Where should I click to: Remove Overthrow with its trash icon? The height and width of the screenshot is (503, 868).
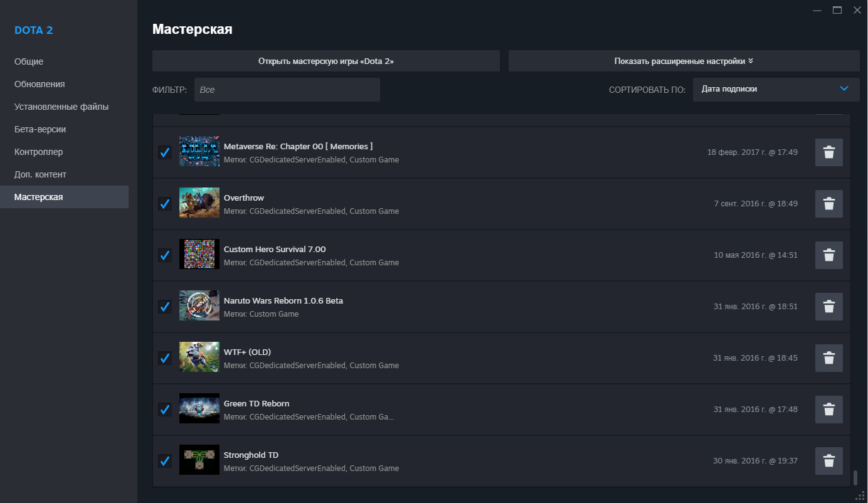tap(828, 204)
